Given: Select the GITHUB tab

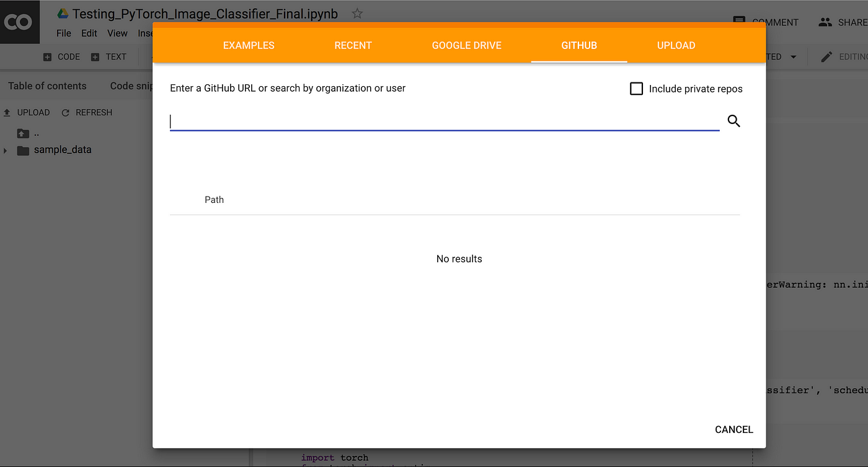Looking at the screenshot, I should coord(579,45).
